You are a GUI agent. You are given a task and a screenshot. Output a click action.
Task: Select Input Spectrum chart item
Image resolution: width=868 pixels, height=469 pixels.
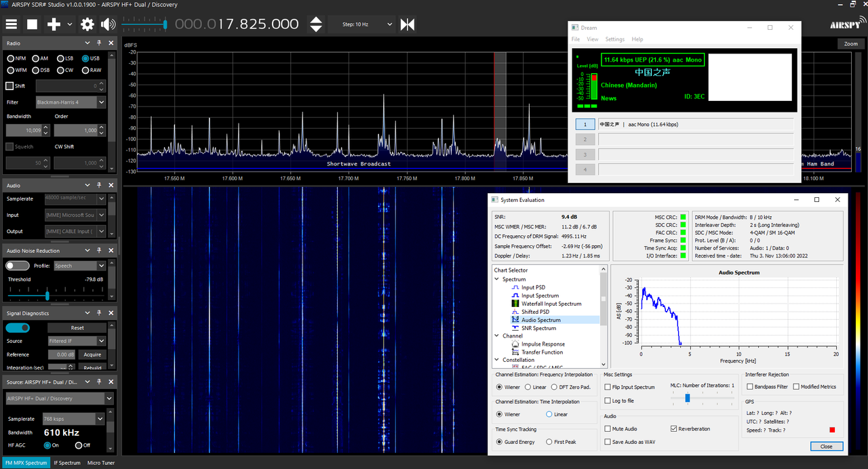[540, 295]
